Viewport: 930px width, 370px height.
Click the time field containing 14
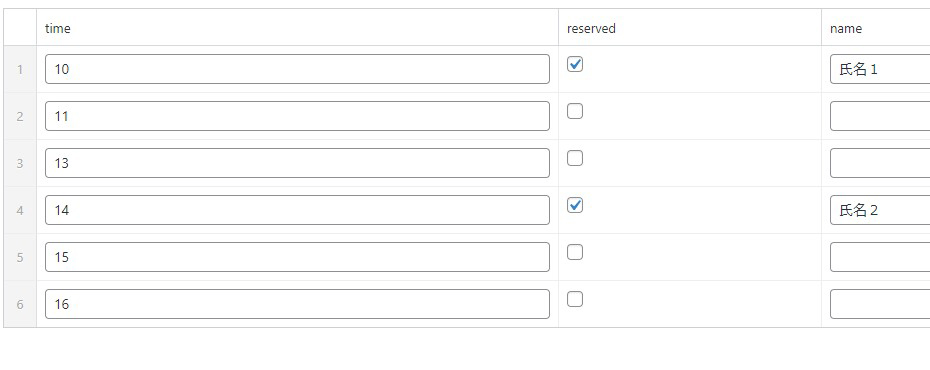(297, 210)
